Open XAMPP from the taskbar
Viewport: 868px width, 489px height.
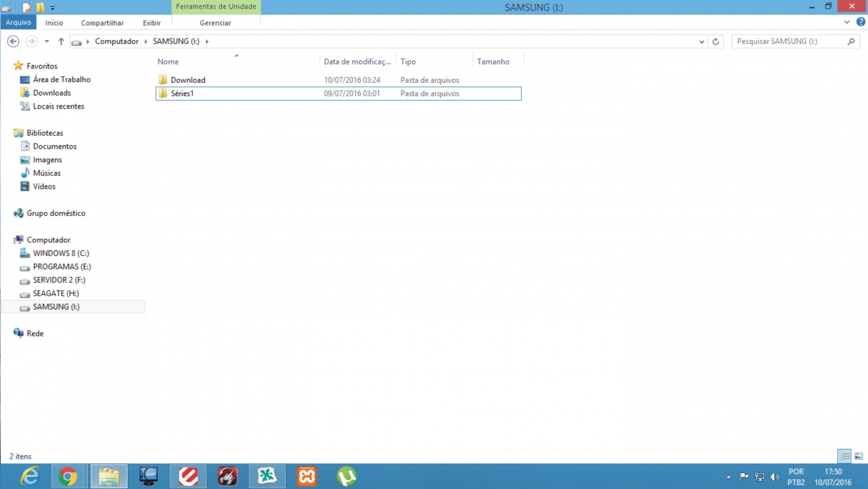point(307,477)
